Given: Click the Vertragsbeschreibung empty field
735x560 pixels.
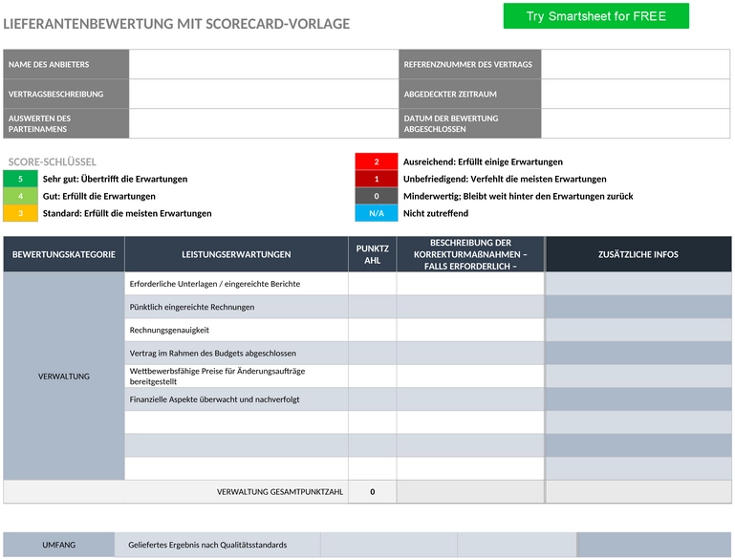Looking at the screenshot, I should coord(264,94).
